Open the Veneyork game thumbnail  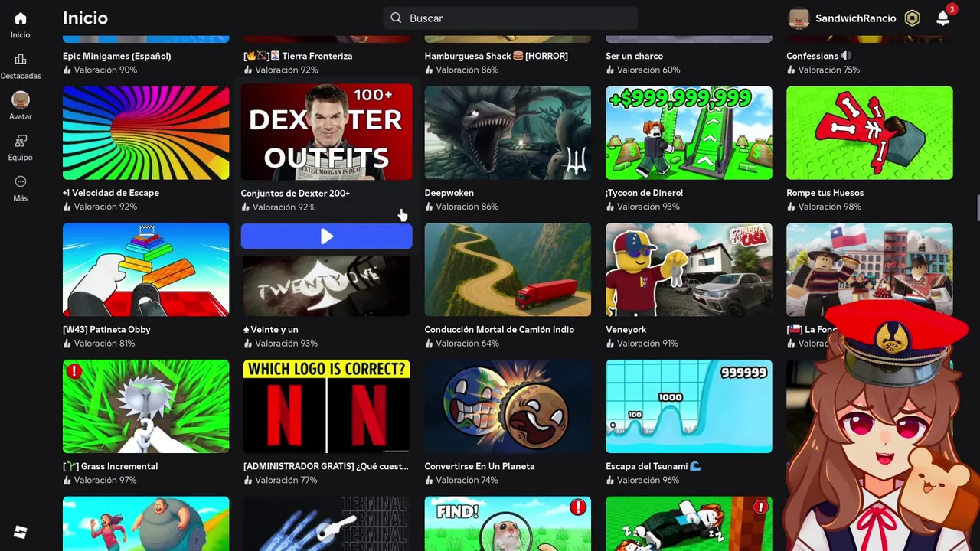(x=688, y=269)
